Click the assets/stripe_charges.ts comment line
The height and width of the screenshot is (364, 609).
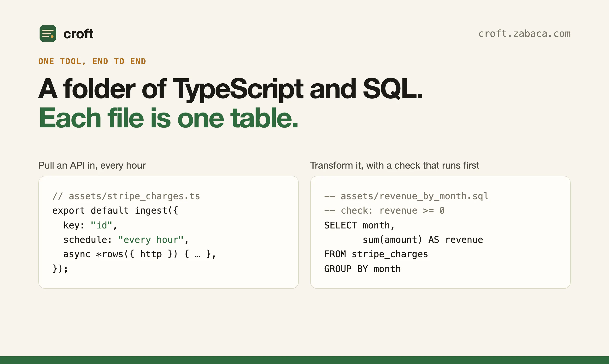pyautogui.click(x=126, y=196)
